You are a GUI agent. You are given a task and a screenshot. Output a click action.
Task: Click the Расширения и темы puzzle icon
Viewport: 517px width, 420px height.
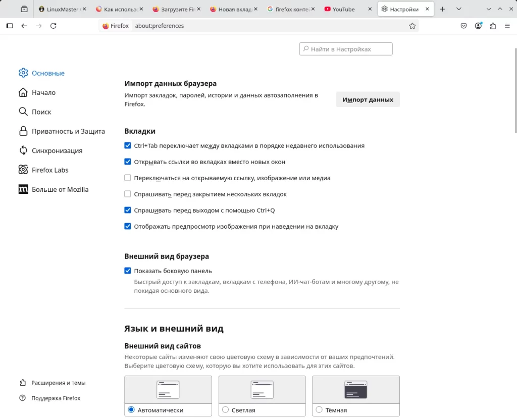(x=22, y=383)
